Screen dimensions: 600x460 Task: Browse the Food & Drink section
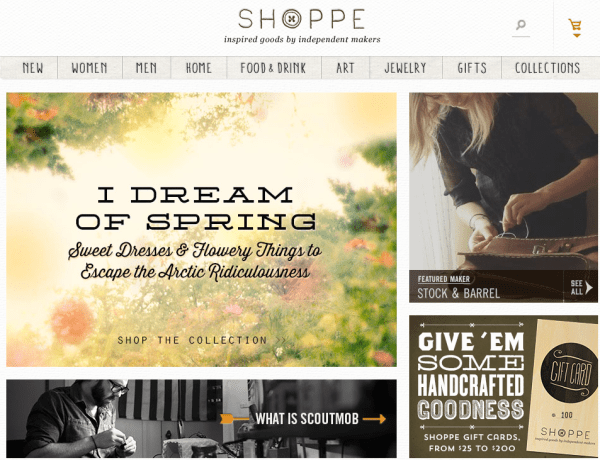pos(273,68)
